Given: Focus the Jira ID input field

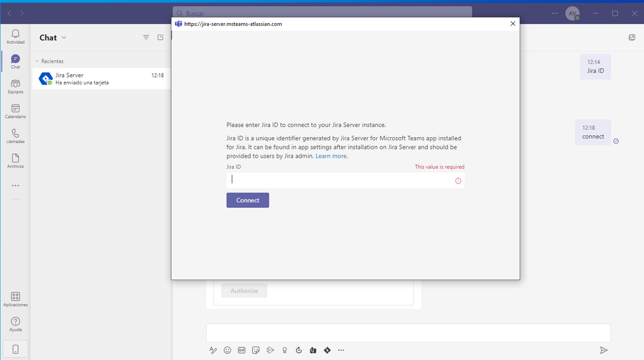Looking at the screenshot, I should (x=346, y=180).
